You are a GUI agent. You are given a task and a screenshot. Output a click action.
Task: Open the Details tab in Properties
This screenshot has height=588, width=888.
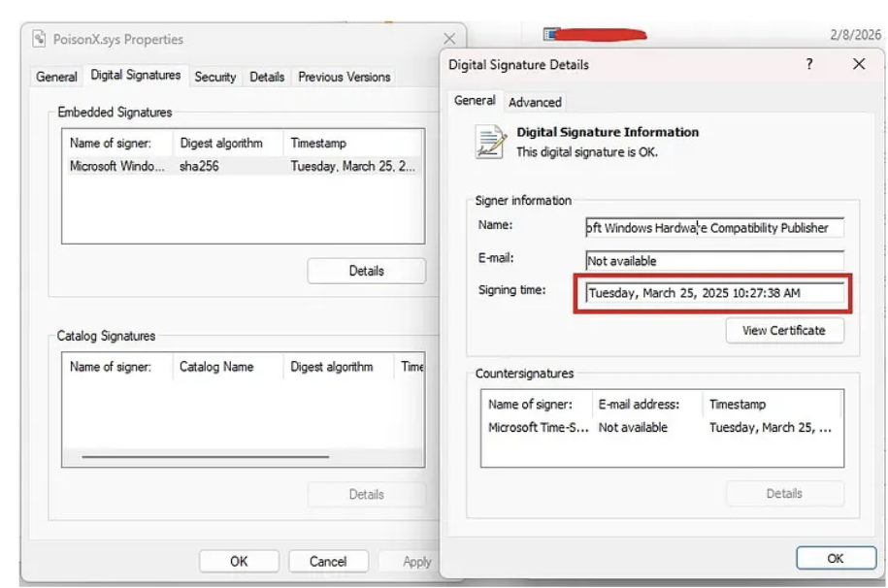[267, 77]
